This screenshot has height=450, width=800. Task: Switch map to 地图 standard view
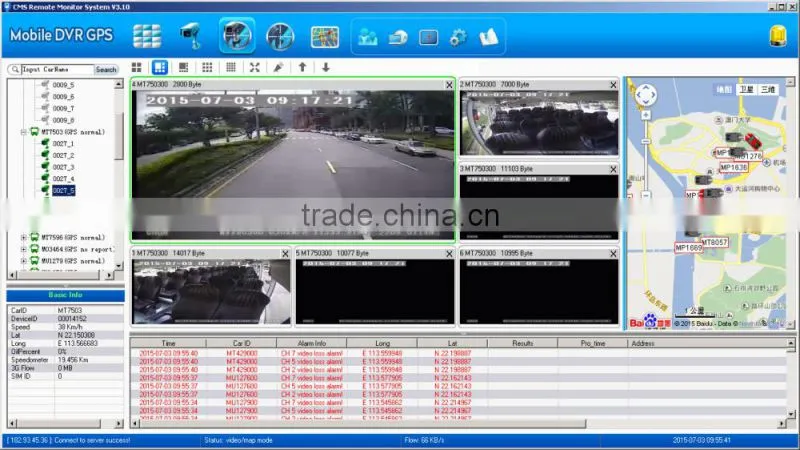(724, 90)
